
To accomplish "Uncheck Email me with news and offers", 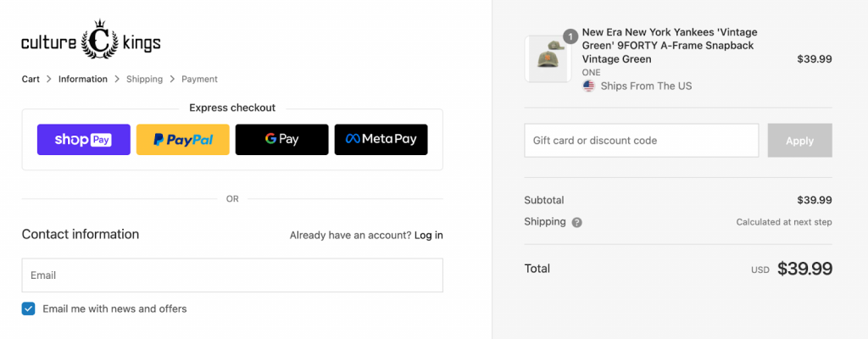I will pyautogui.click(x=28, y=308).
